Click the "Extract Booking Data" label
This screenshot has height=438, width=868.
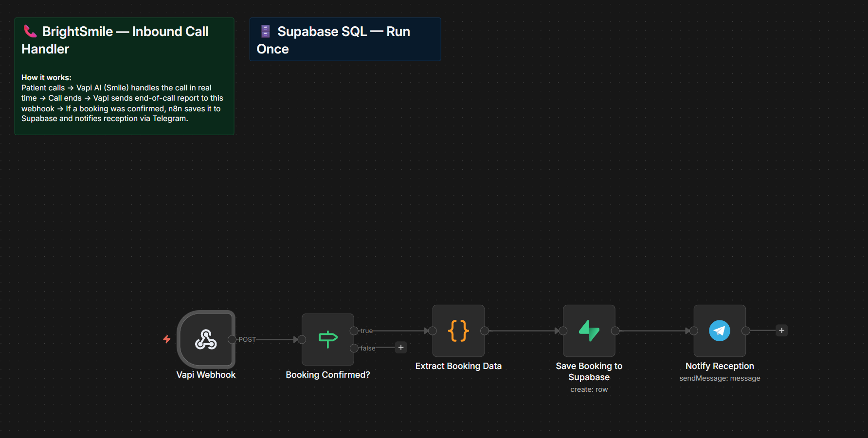coord(458,366)
